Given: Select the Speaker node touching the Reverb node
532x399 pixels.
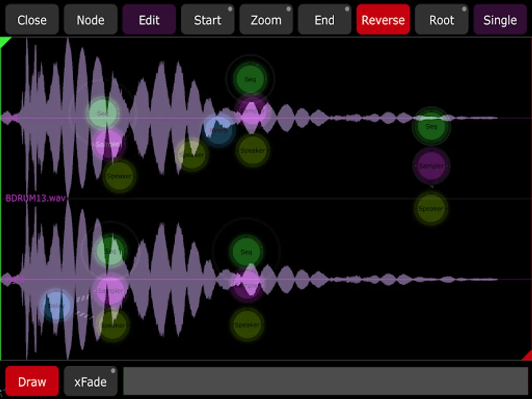Looking at the screenshot, I should 192,155.
